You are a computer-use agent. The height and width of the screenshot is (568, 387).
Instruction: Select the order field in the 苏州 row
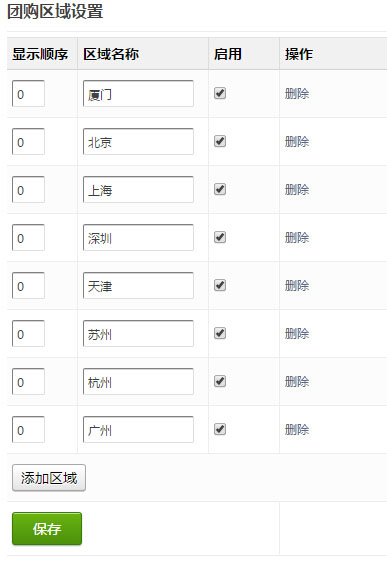click(x=28, y=334)
